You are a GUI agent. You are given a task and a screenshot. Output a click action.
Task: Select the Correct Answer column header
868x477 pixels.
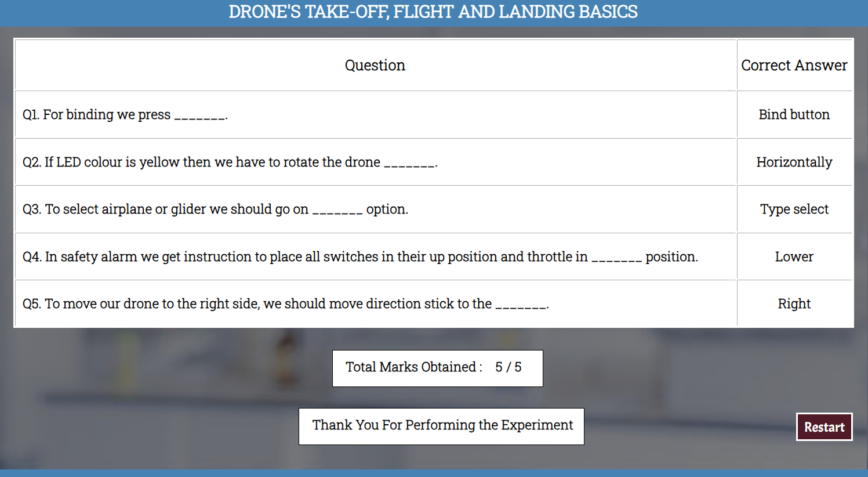tap(794, 65)
